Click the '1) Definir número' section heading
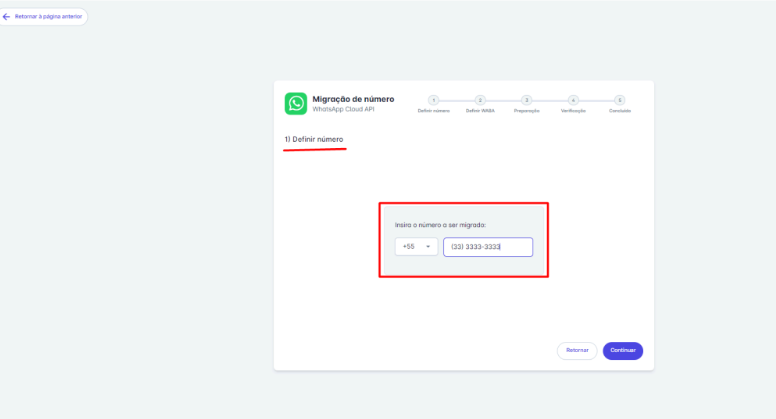The height and width of the screenshot is (419, 776). coord(314,139)
